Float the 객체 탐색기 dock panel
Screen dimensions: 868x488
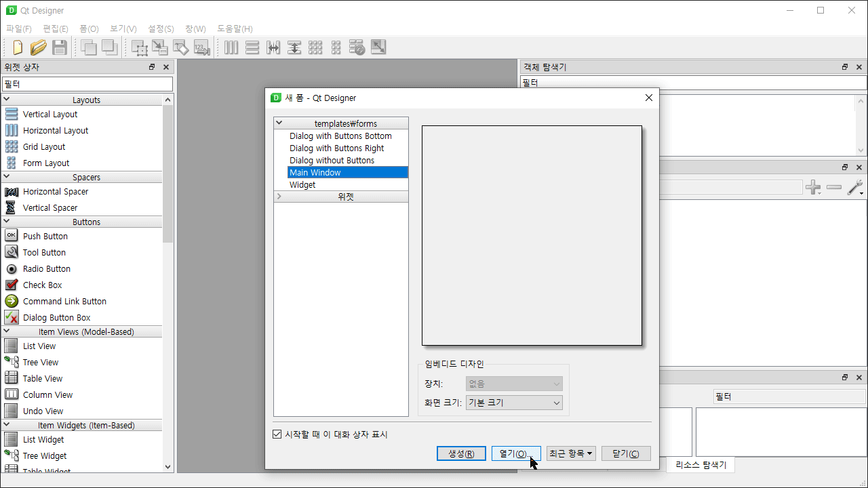(x=845, y=67)
